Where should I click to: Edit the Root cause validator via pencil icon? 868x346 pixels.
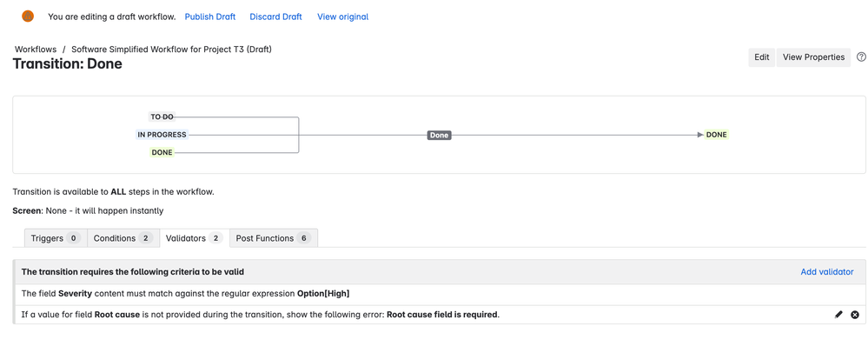[838, 315]
